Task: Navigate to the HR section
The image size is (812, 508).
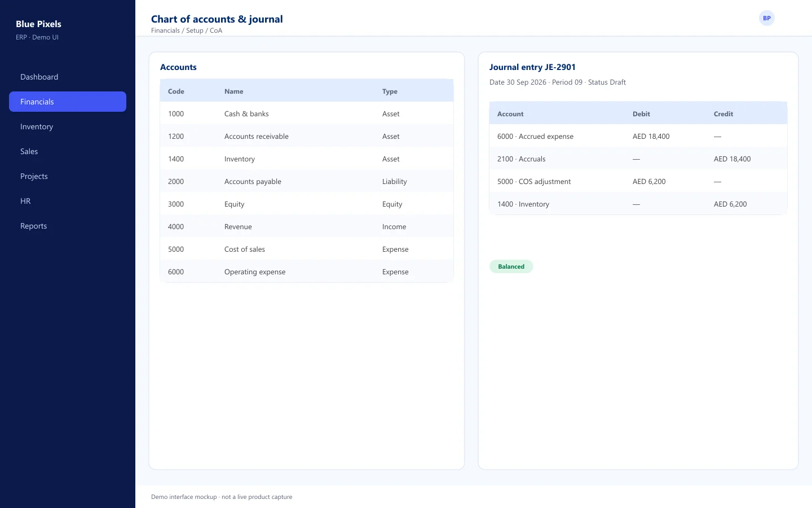Action: [68, 201]
